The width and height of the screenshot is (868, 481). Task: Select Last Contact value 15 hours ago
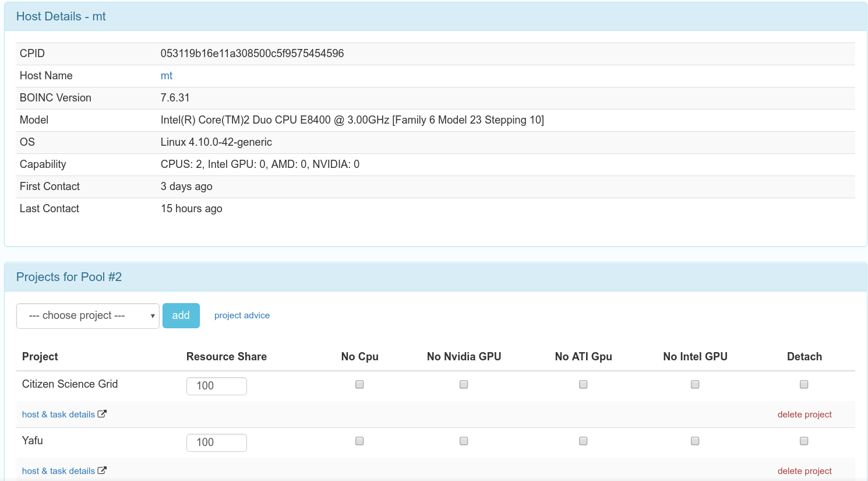click(x=192, y=209)
